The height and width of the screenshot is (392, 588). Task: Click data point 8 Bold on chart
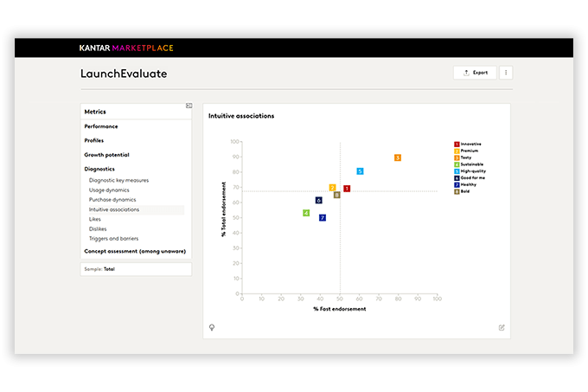[336, 195]
